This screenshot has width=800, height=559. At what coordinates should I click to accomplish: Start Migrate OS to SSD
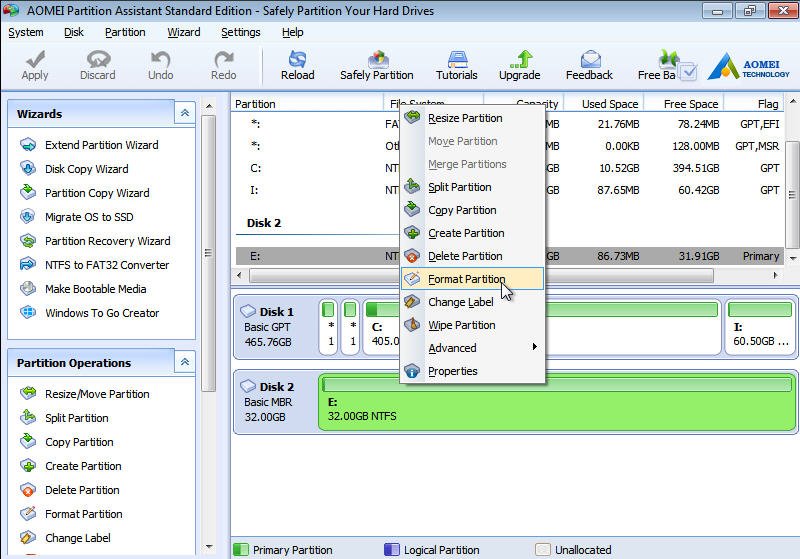click(89, 217)
